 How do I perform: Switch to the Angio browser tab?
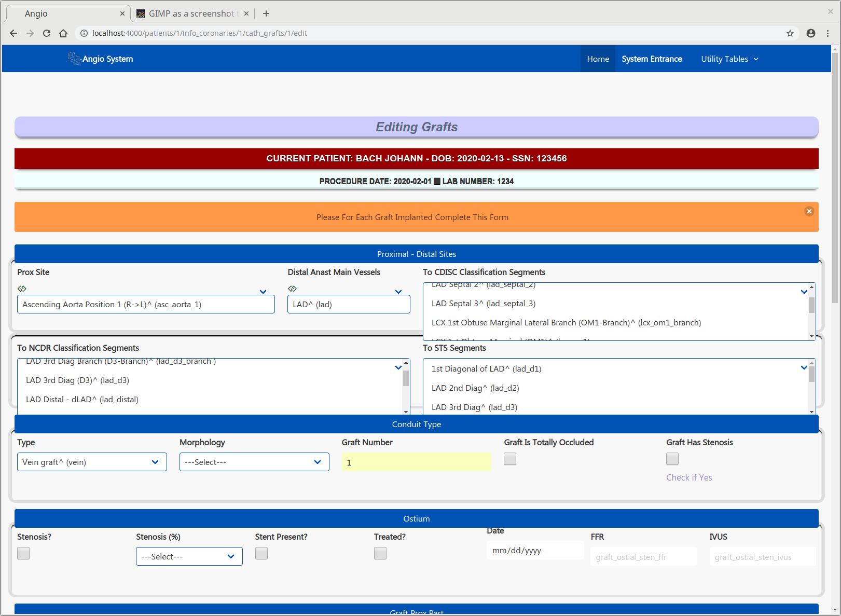(67, 13)
